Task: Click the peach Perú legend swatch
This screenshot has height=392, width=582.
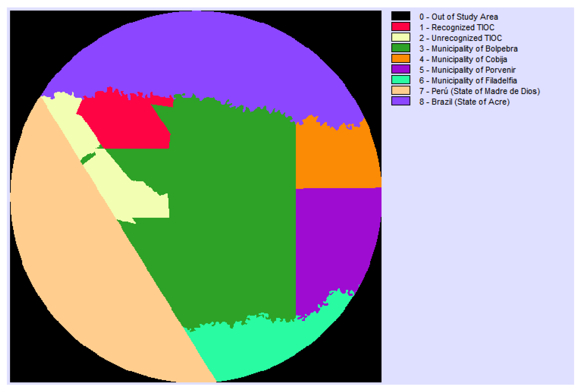Action: coord(401,91)
